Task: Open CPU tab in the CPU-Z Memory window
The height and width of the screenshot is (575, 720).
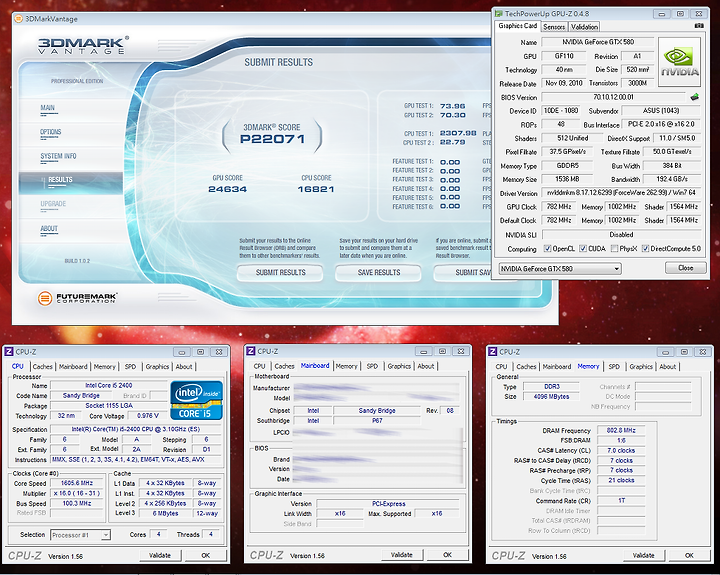Action: point(501,366)
